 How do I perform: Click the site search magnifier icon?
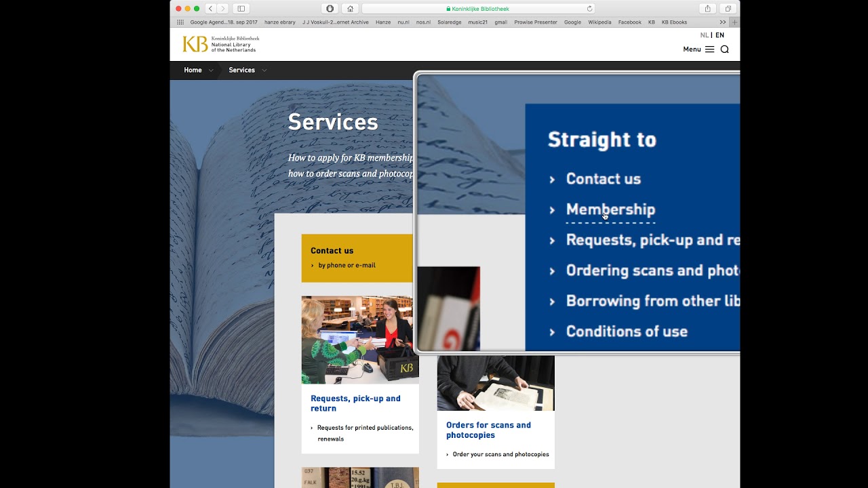[724, 49]
